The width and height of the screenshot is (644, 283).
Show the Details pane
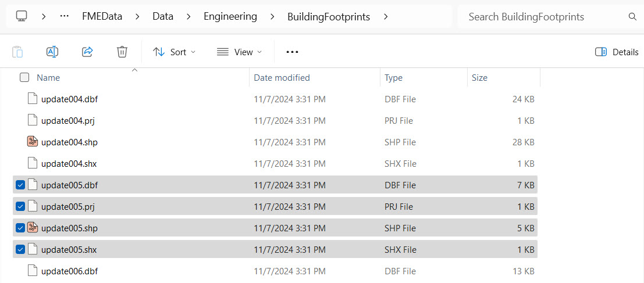coord(617,52)
